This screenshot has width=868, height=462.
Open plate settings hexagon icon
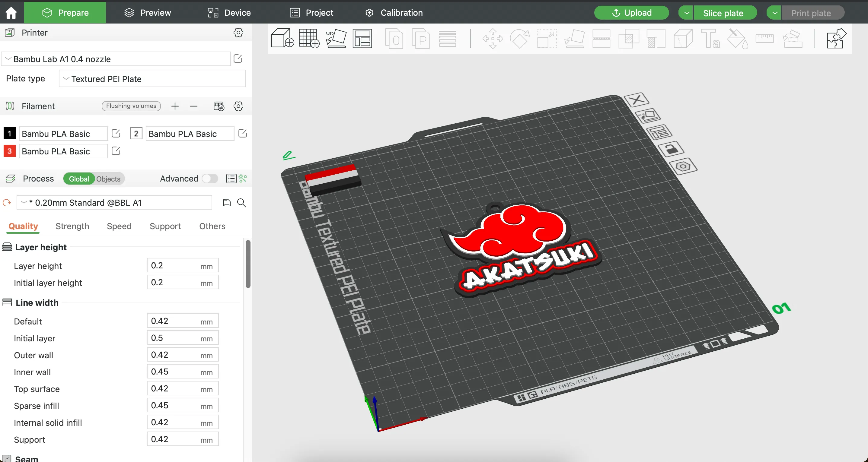683,166
